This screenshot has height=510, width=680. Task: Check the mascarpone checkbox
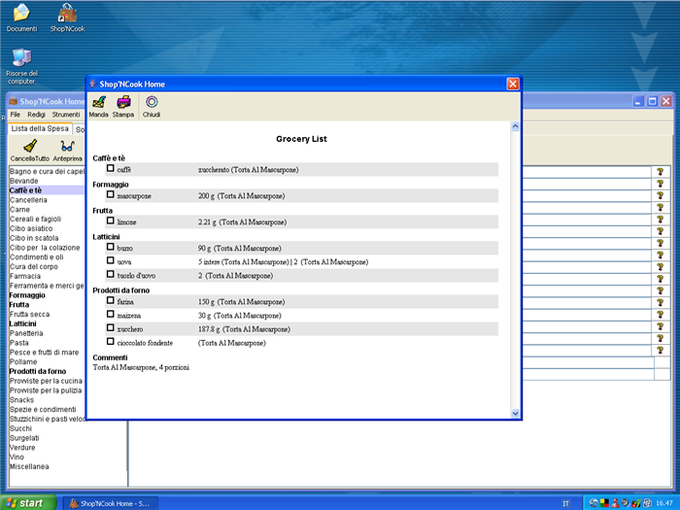[111, 194]
